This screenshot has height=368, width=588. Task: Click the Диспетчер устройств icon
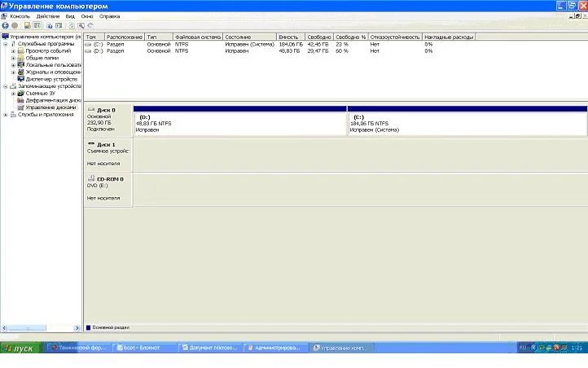point(21,79)
